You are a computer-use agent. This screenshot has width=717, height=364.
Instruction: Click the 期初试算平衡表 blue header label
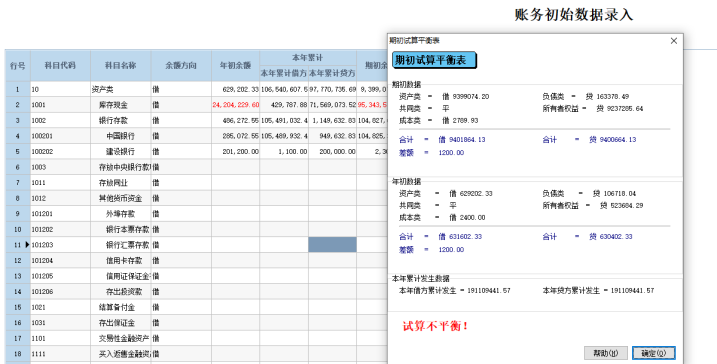(x=434, y=60)
